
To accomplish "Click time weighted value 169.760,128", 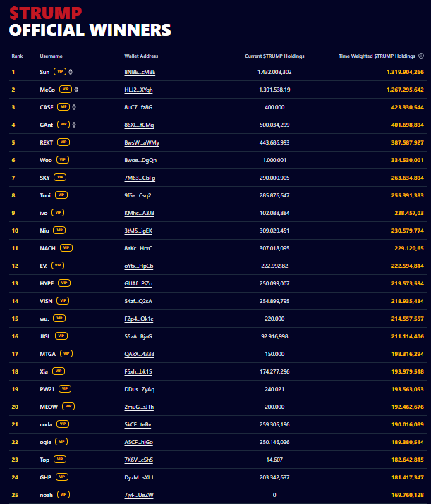I will click(408, 495).
